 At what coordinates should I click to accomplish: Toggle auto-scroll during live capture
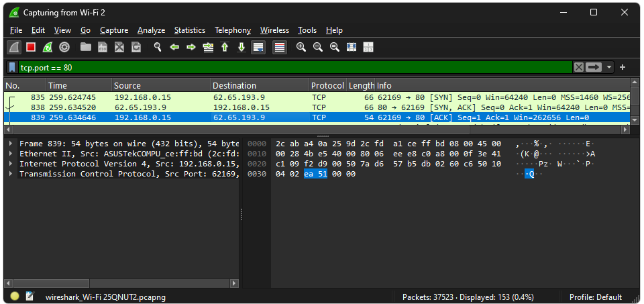[x=258, y=47]
